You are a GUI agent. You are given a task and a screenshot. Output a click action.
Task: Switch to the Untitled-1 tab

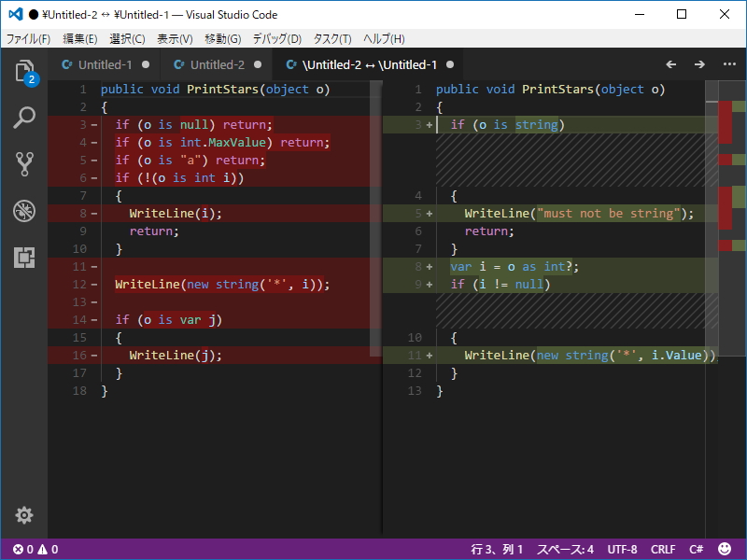coord(104,64)
